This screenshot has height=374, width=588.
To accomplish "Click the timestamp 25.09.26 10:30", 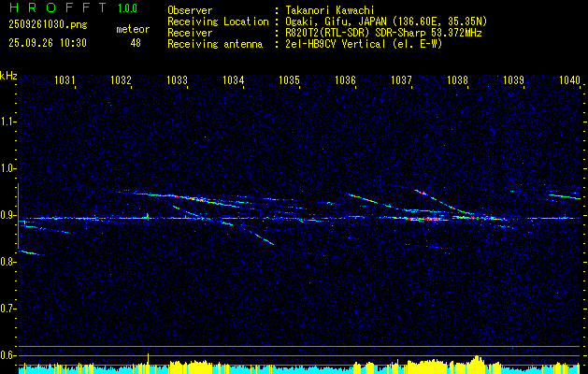I will 48,43.
